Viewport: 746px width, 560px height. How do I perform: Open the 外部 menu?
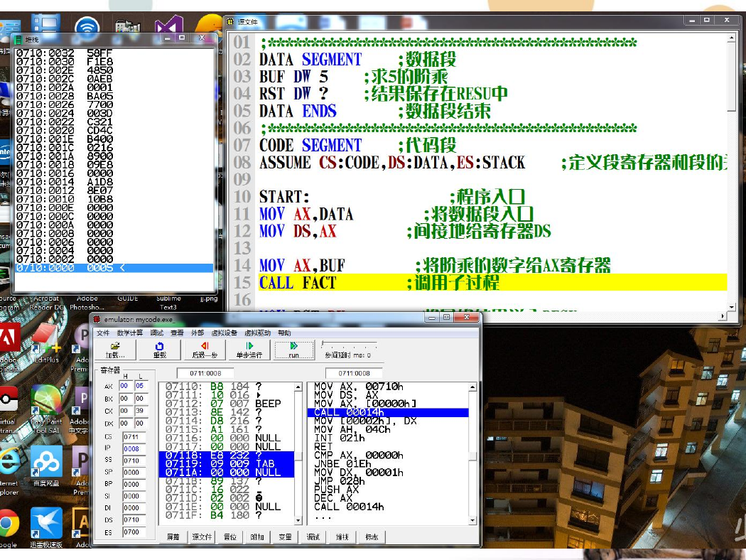click(198, 333)
